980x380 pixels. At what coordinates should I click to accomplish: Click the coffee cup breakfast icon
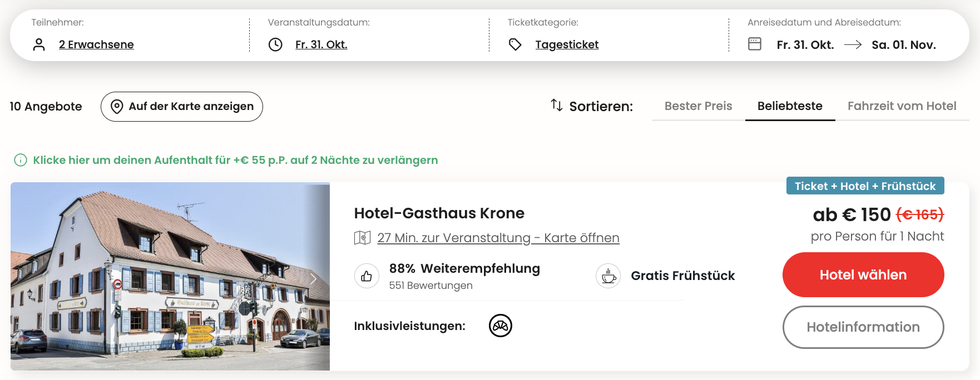[608, 276]
